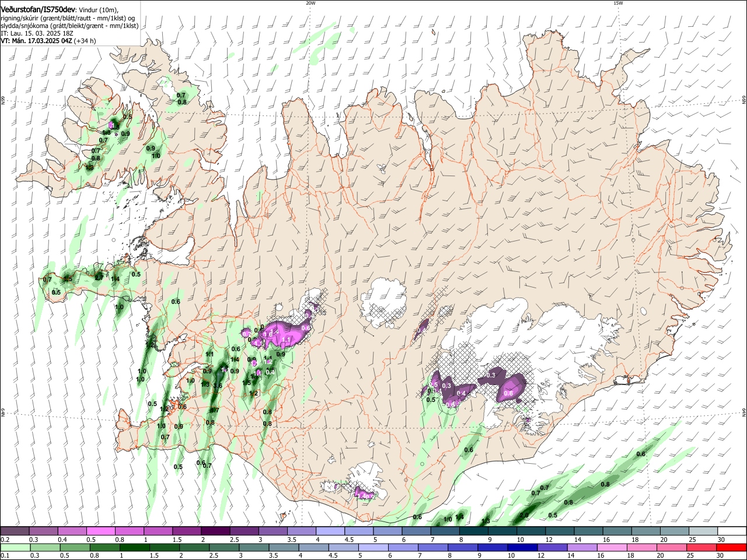
Task: Click the 'slydda/snjókoma (grátt/bleikt/grænt' description line
Action: coord(69,26)
